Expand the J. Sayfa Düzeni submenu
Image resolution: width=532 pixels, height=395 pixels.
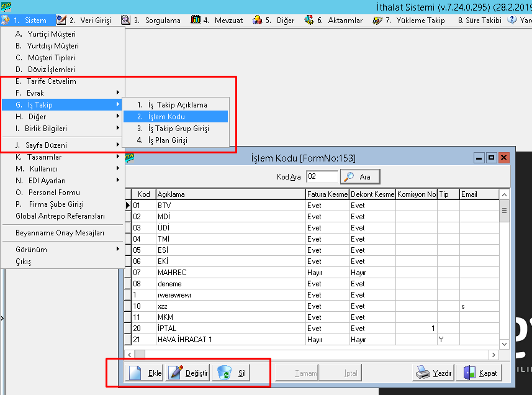[63, 145]
